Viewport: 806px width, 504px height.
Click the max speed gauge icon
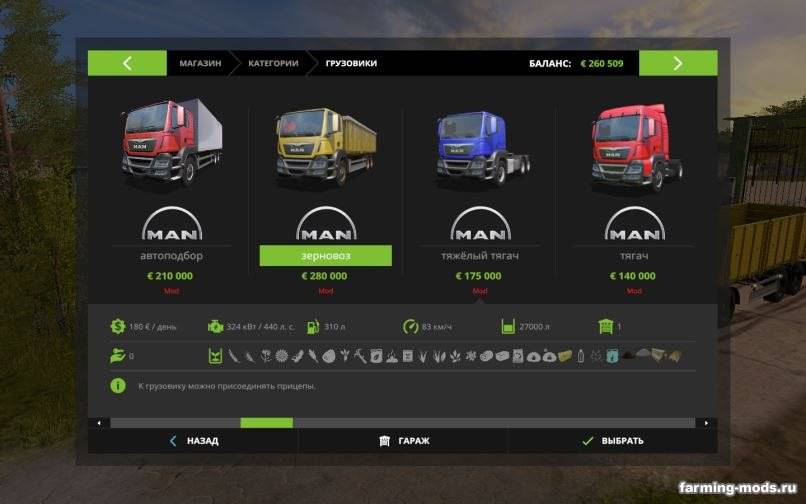point(410,327)
